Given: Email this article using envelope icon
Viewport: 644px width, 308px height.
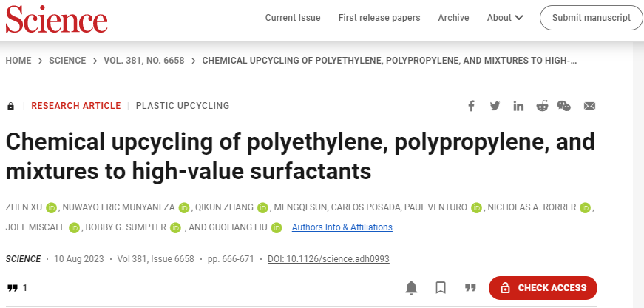Looking at the screenshot, I should 589,106.
